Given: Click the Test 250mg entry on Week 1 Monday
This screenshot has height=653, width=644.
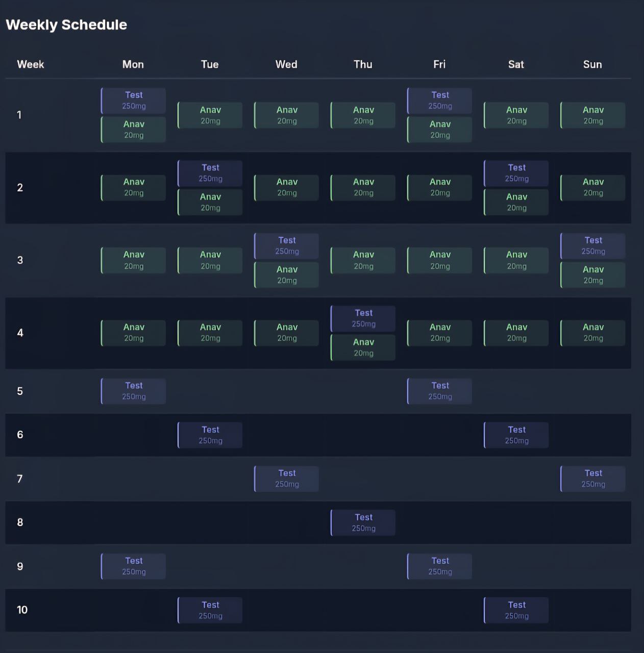Looking at the screenshot, I should (134, 101).
